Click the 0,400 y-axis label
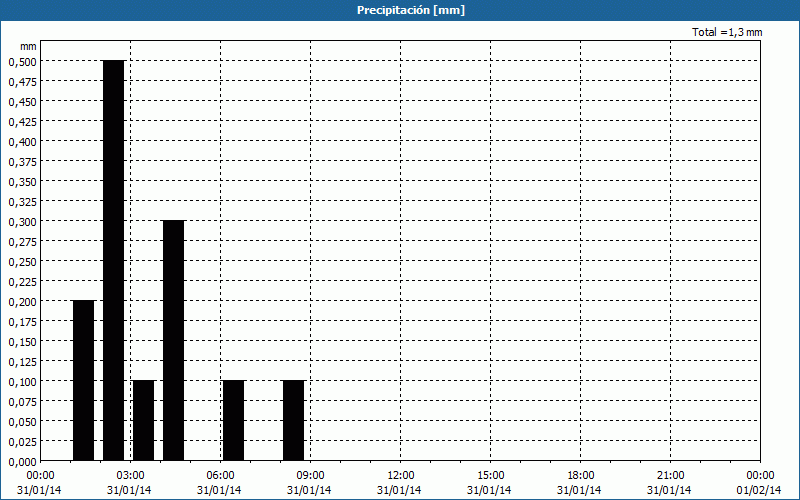800x500 pixels. coord(22,141)
